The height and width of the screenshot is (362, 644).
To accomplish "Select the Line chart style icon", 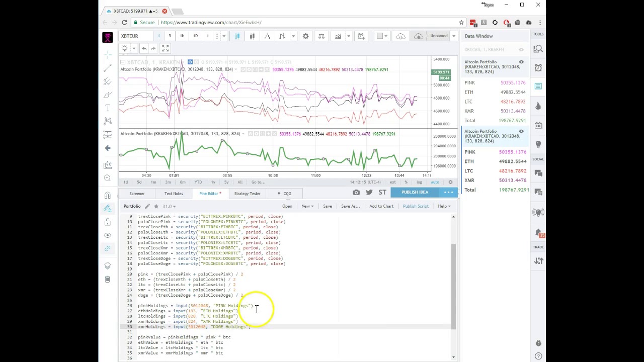I will 267,36.
